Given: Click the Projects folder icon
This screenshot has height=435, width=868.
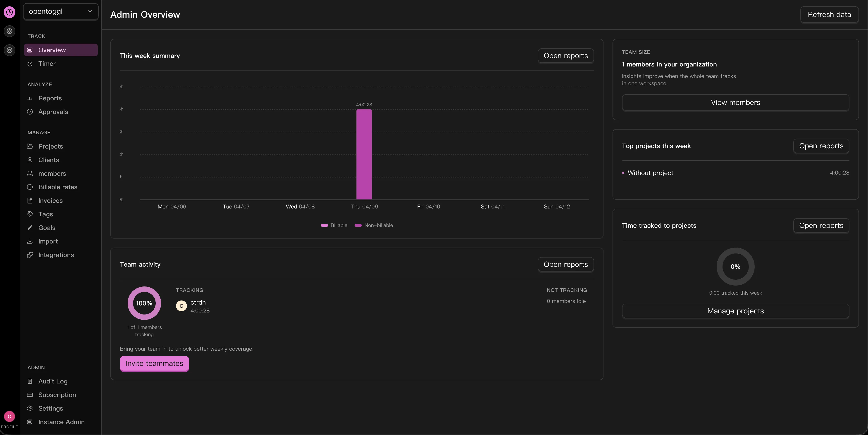Looking at the screenshot, I should click(x=30, y=146).
